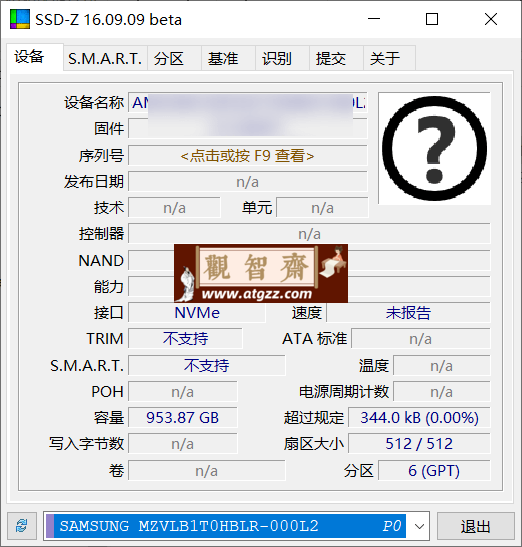Open the S.M.A.R.T. tab

105,59
